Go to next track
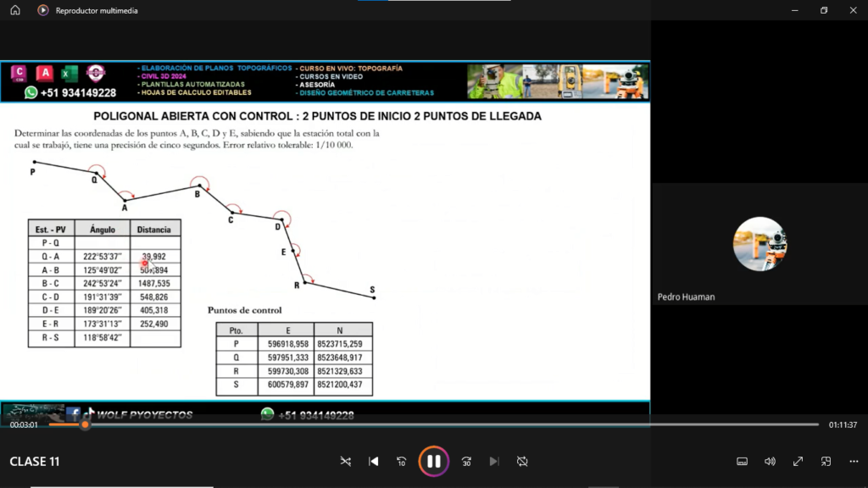The width and height of the screenshot is (868, 488). [x=494, y=461]
